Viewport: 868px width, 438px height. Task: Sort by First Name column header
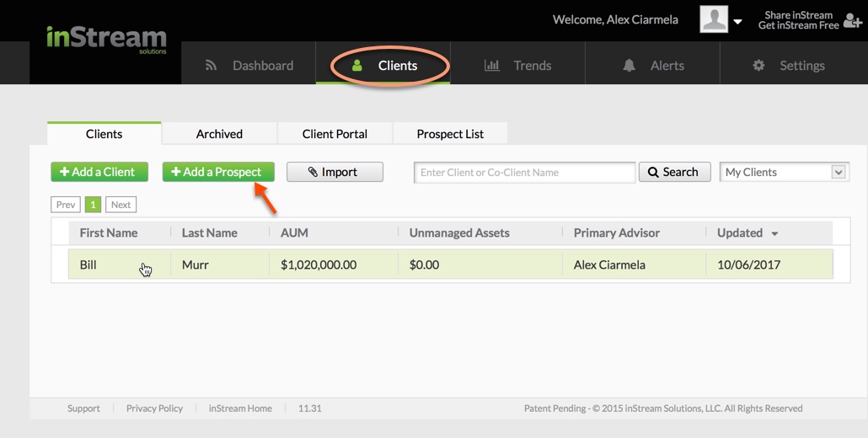click(109, 232)
